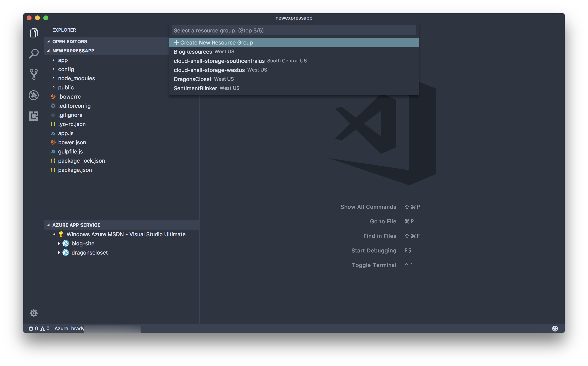
Task: Expand the config folder
Action: point(53,69)
